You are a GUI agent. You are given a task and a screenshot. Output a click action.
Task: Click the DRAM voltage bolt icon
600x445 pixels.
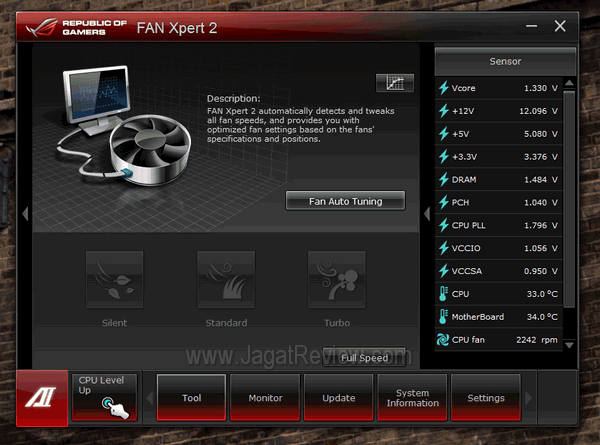[x=444, y=179]
